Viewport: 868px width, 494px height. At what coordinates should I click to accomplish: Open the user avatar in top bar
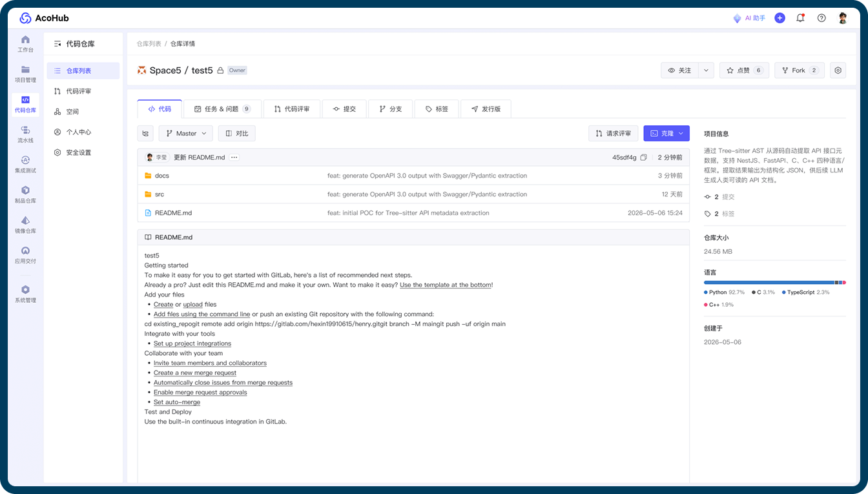point(843,18)
